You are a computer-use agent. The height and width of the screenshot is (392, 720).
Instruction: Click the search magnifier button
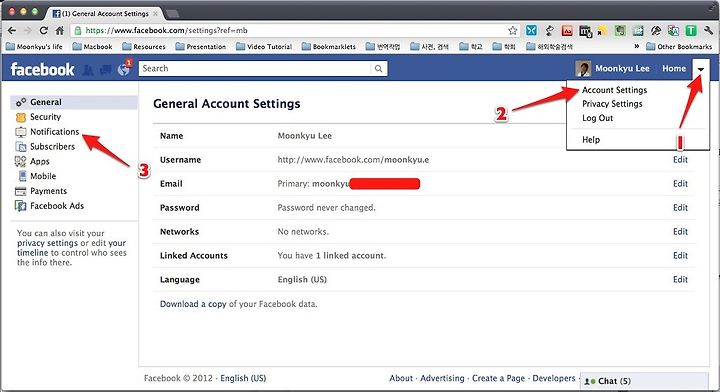pos(378,69)
